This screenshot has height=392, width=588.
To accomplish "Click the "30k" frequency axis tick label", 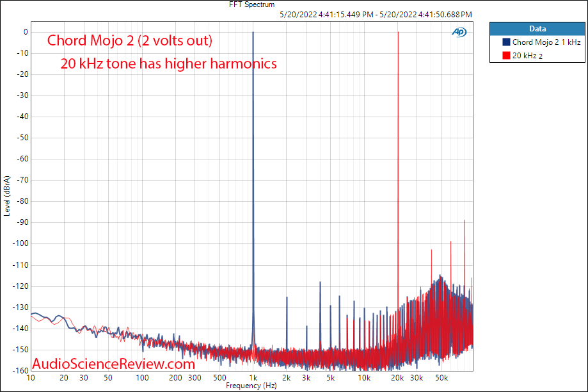I will point(417,378).
